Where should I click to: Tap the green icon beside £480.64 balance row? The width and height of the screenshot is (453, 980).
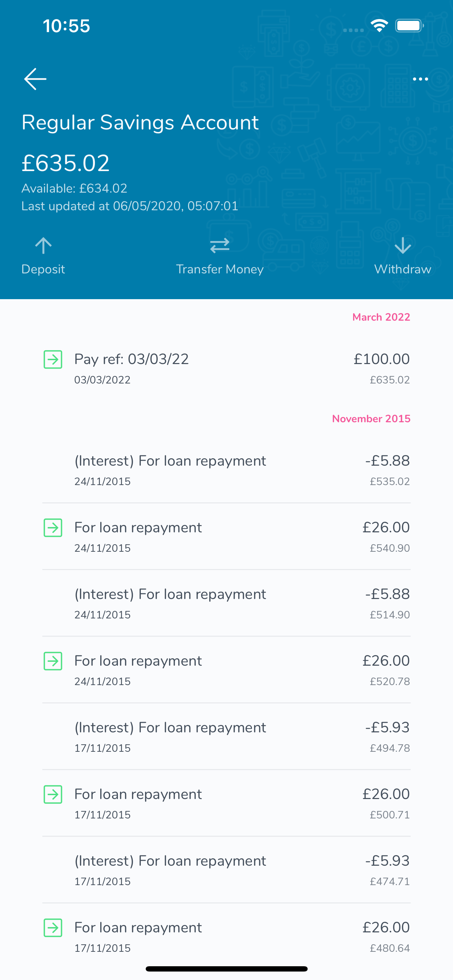[53, 927]
